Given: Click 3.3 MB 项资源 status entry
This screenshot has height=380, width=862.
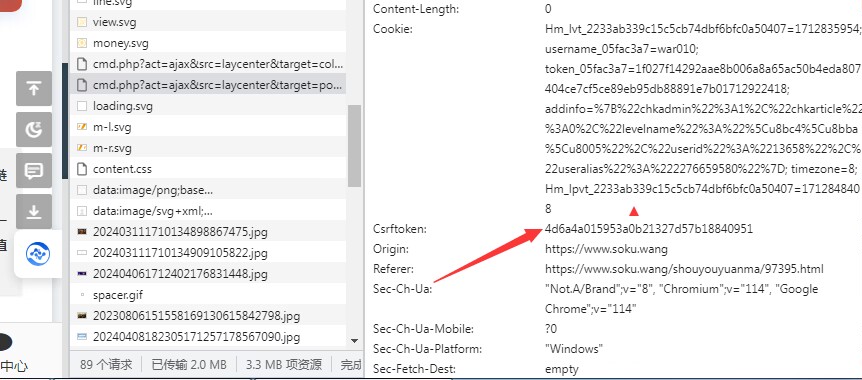Looking at the screenshot, I should point(284,365).
